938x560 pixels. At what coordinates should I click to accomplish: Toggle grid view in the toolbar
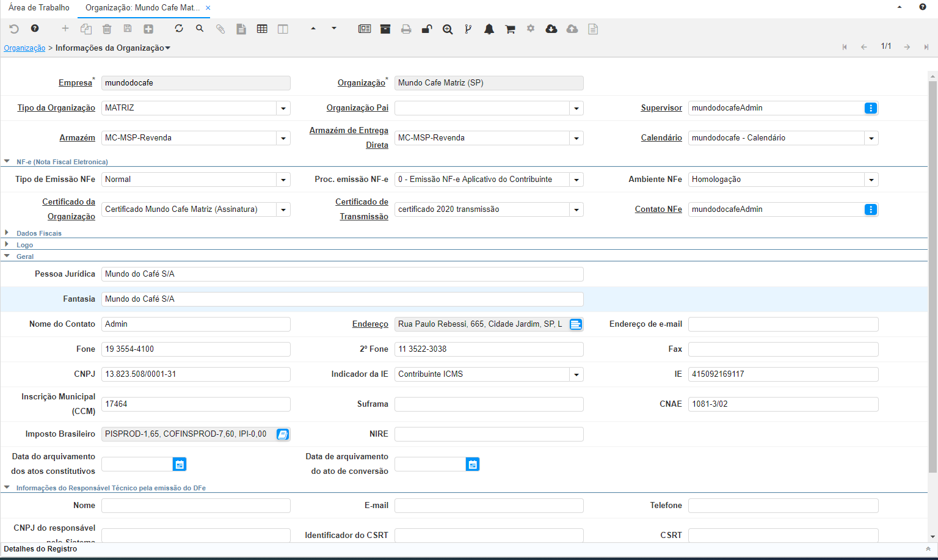tap(262, 29)
